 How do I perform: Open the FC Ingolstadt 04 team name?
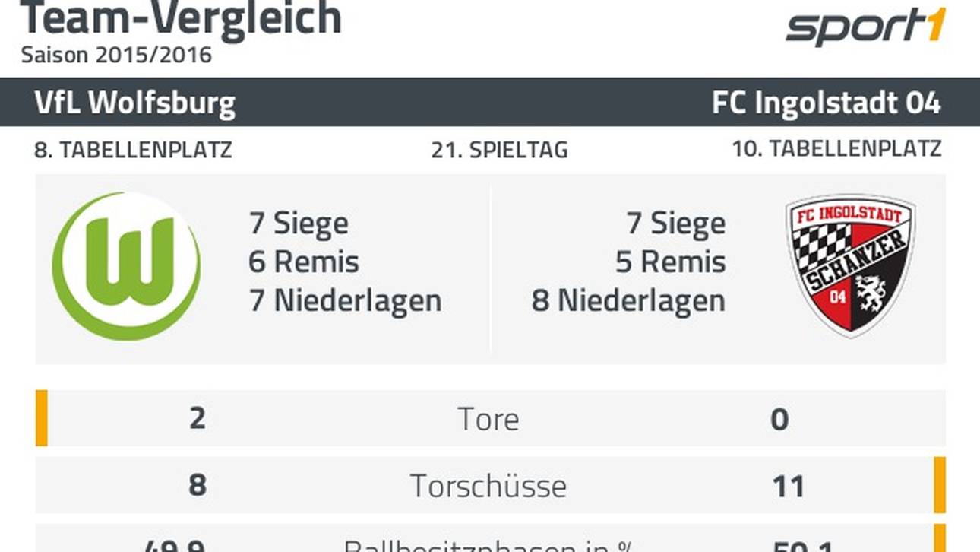point(826,103)
